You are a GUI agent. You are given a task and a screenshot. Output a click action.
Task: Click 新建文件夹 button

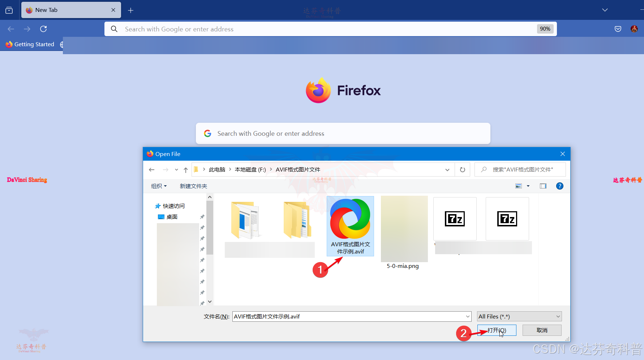[x=193, y=186]
